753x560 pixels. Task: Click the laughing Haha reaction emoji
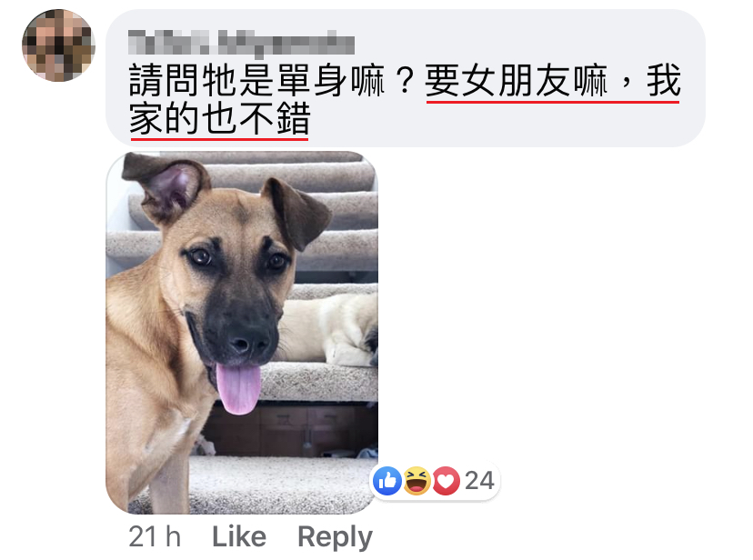tap(417, 480)
